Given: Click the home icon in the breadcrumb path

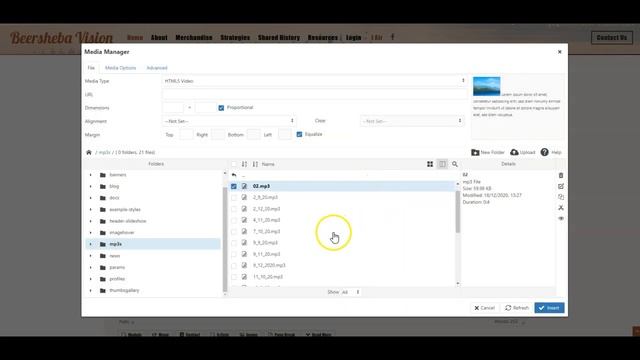Looking at the screenshot, I should (x=89, y=152).
